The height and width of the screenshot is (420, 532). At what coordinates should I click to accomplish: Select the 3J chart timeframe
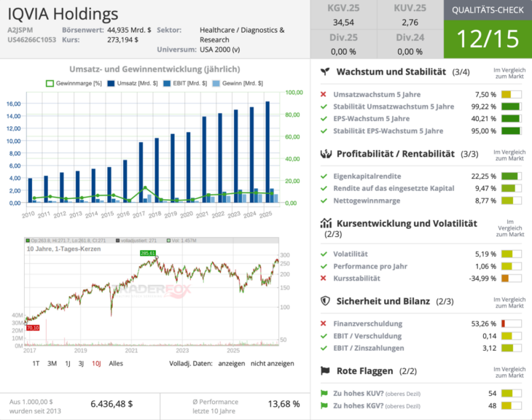pos(81,363)
